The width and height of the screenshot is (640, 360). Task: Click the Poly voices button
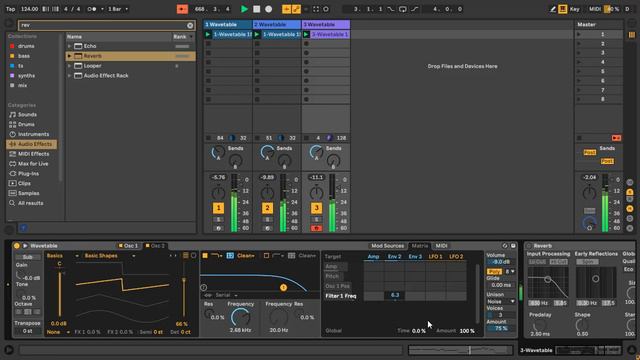pyautogui.click(x=494, y=271)
